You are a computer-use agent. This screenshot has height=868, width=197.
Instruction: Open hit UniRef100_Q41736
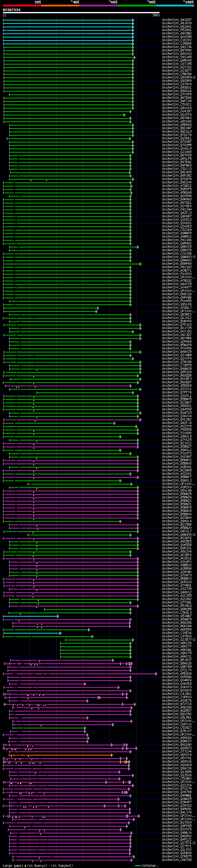point(177,47)
